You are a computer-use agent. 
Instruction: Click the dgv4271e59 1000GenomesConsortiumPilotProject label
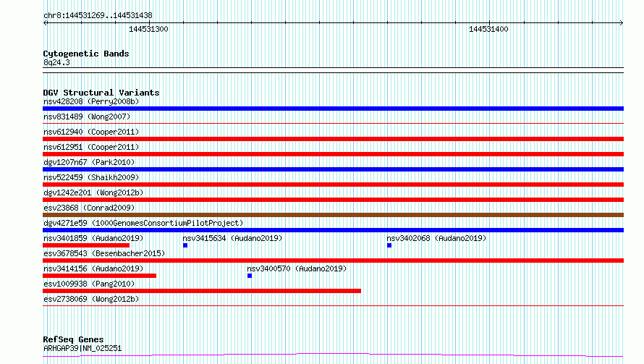pyautogui.click(x=143, y=223)
